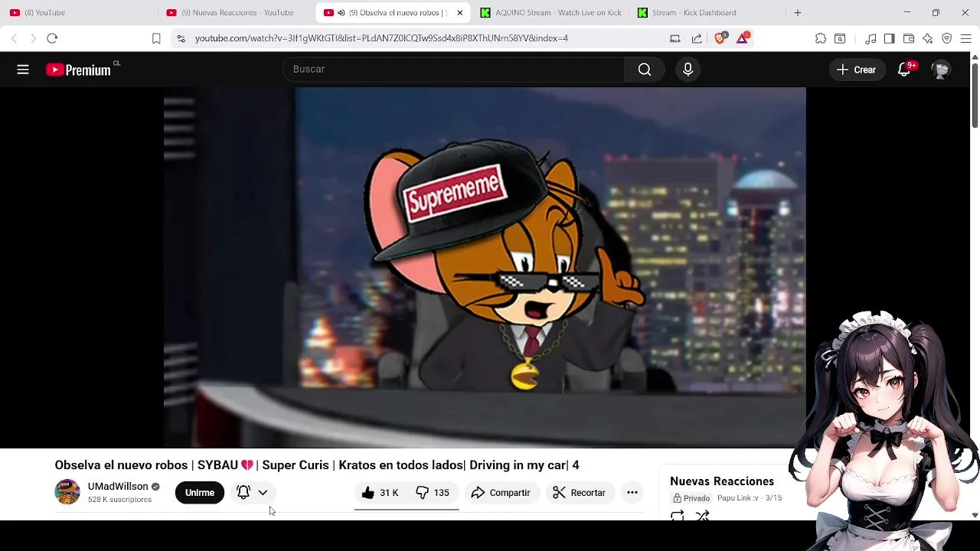Start voice search with microphone icon
The width and height of the screenshot is (980, 551).
point(688,70)
